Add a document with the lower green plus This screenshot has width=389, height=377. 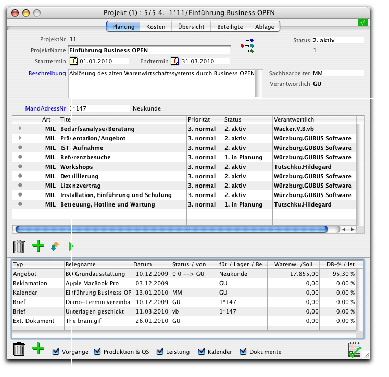[x=38, y=349]
